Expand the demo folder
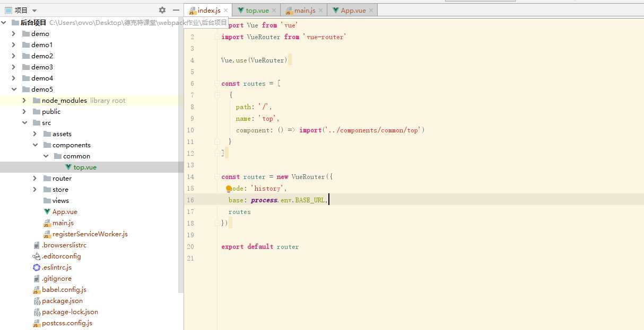The width and height of the screenshot is (644, 330). coord(14,34)
